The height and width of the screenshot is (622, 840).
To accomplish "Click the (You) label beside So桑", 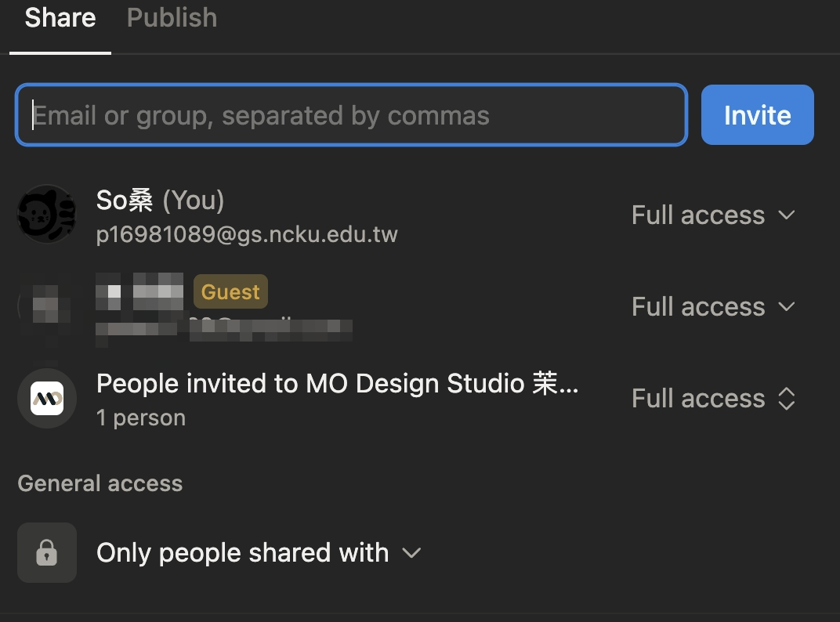I will [193, 201].
